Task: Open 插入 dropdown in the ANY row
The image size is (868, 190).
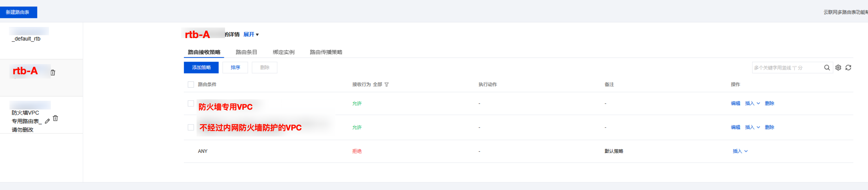Action: pos(740,151)
